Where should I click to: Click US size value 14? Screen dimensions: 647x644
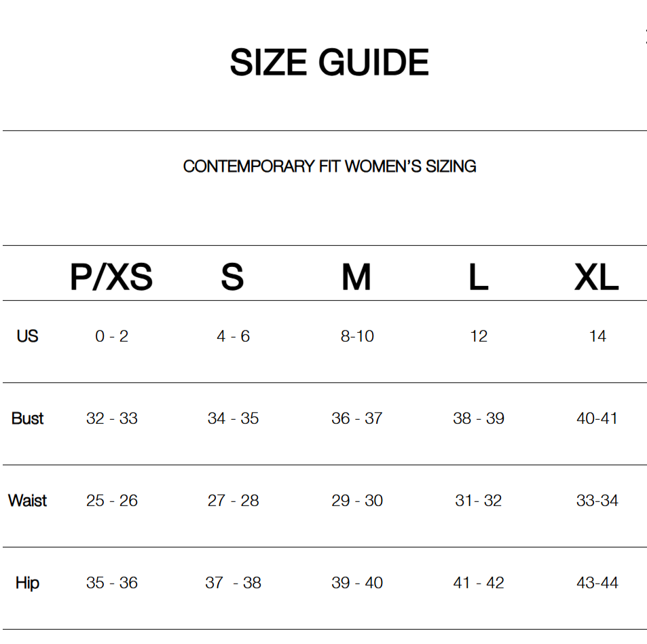pyautogui.click(x=597, y=336)
